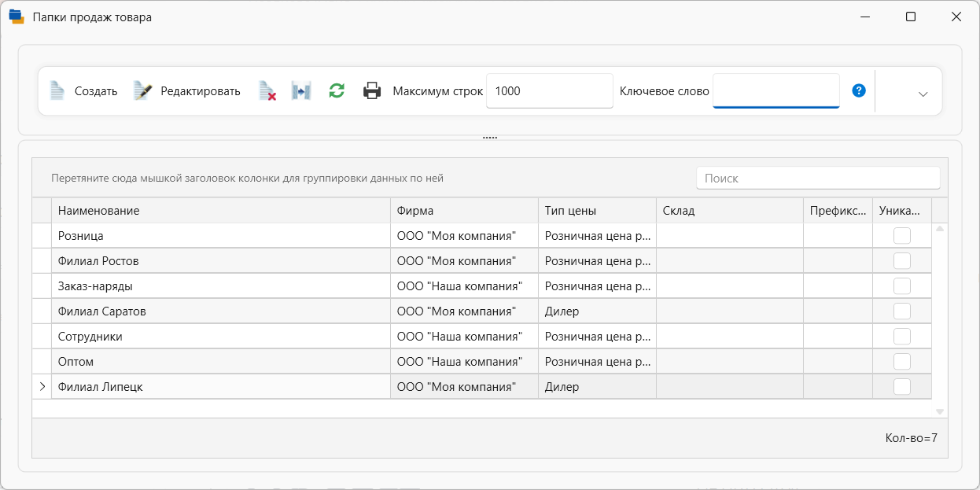The width and height of the screenshot is (980, 490).
Task: Toggle the Уника... checkbox for Филиал Липецк
Action: [x=902, y=387]
